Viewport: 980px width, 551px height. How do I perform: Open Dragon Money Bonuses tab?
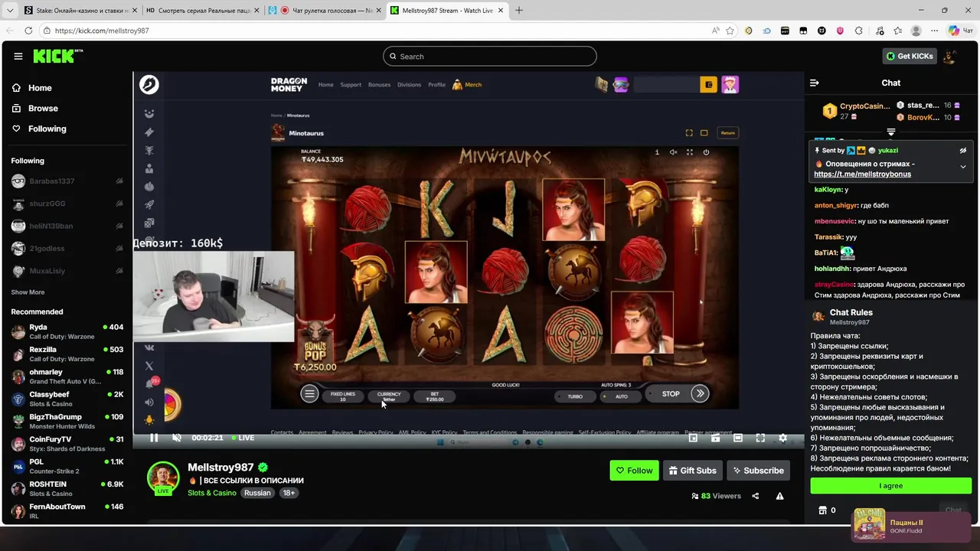pyautogui.click(x=379, y=85)
